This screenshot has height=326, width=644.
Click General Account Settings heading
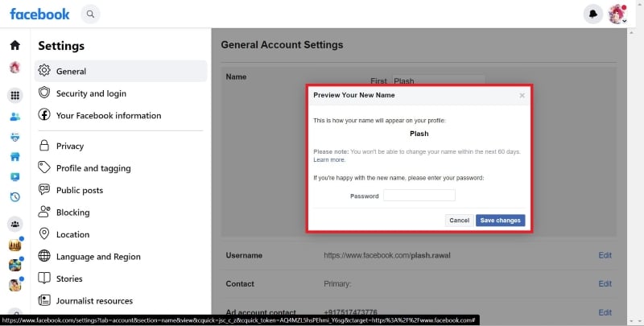click(x=282, y=45)
